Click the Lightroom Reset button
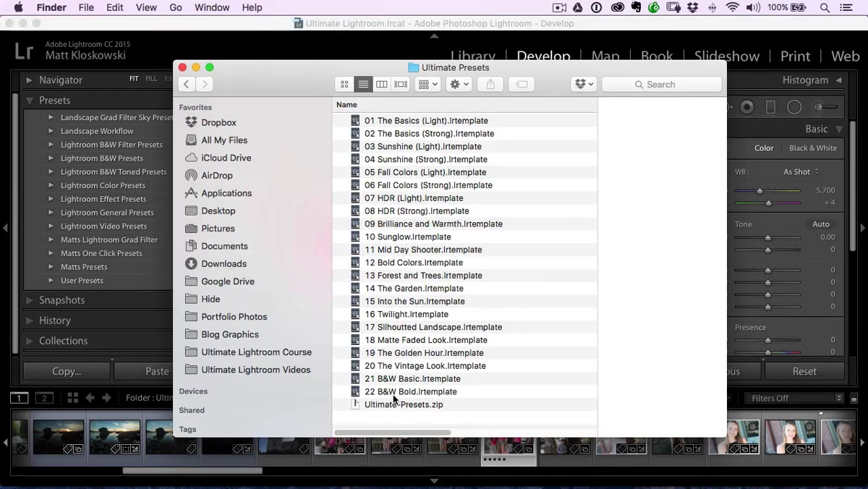Image resolution: width=868 pixels, height=489 pixels. 804,371
